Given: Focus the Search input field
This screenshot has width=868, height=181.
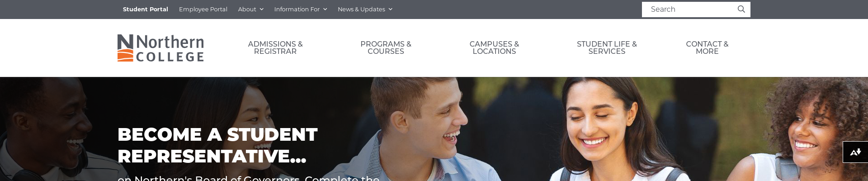Looking at the screenshot, I should point(689,9).
